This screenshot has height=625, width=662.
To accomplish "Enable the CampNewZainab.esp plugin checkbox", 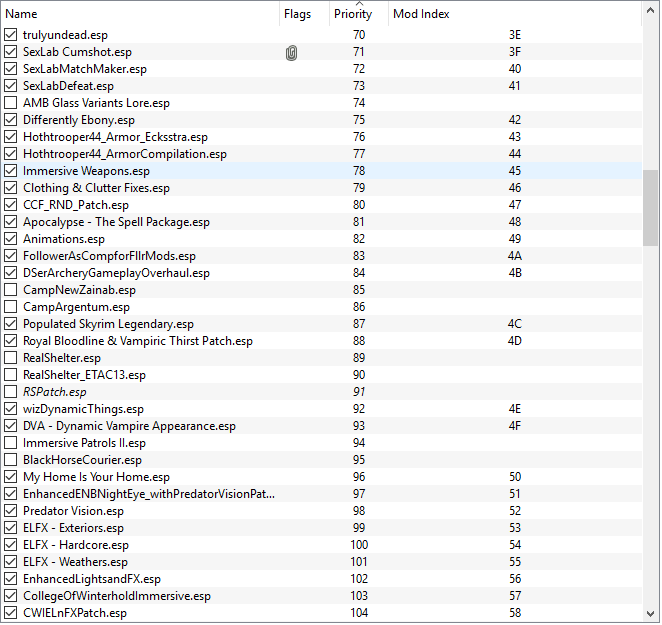I will [11, 290].
